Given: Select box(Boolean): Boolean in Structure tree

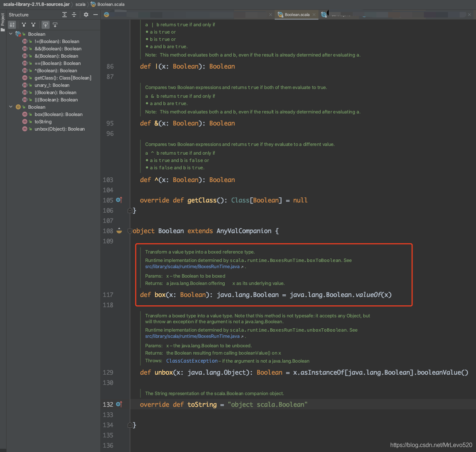Looking at the screenshot, I should click(59, 114).
